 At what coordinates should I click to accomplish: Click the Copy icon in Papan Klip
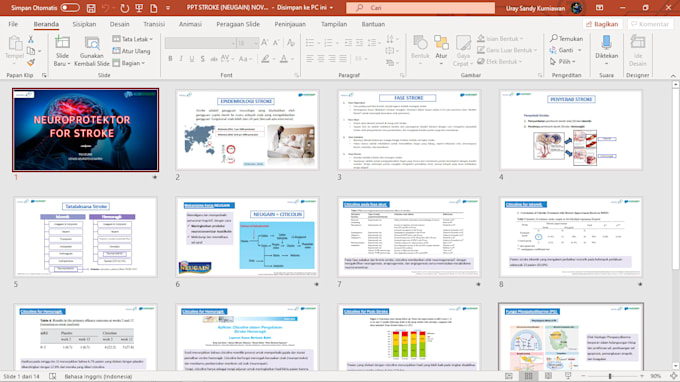(31, 51)
